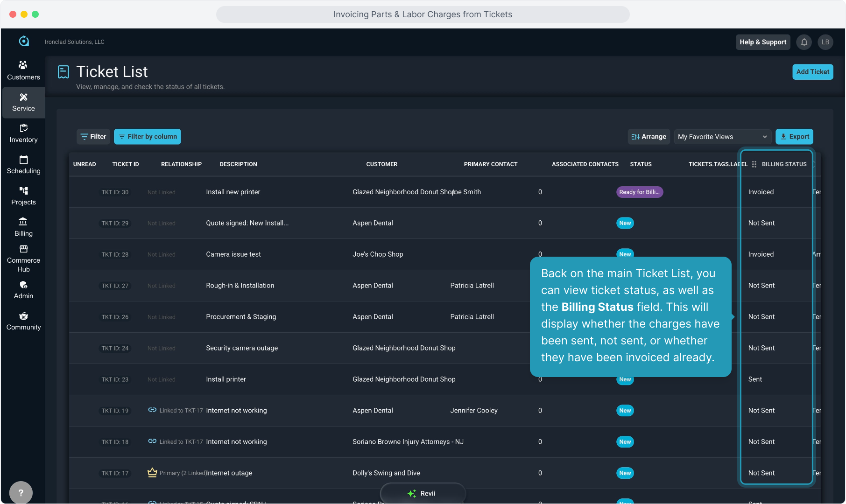This screenshot has width=846, height=504.
Task: Open the question mark help bubble
Action: coord(21,492)
